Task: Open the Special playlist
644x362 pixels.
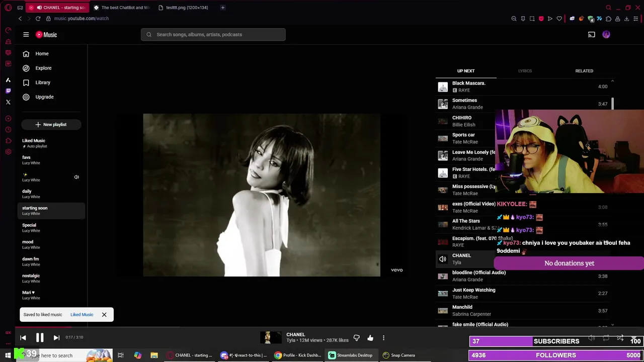Action: coord(51,228)
